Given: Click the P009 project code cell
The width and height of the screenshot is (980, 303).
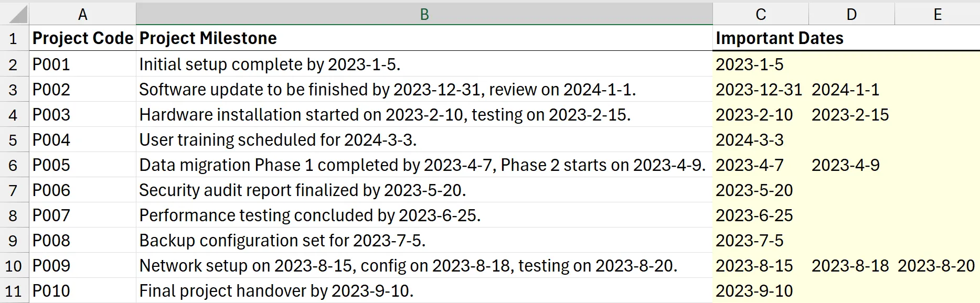Looking at the screenshot, I should [x=82, y=266].
